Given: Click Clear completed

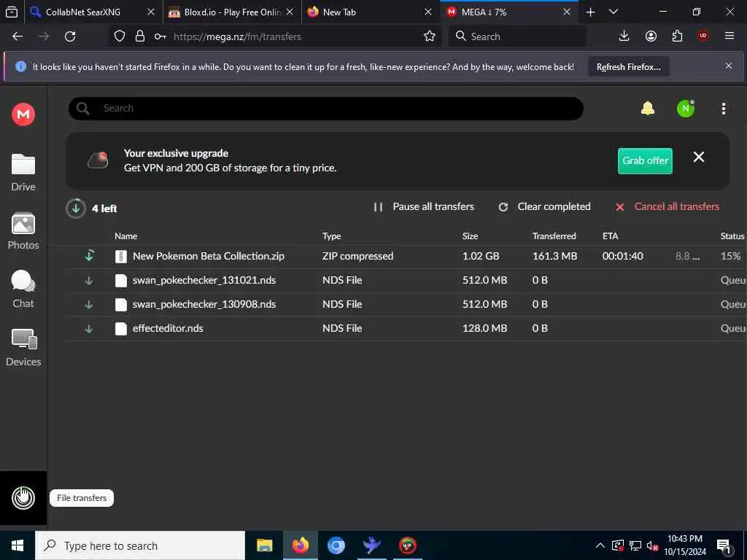Looking at the screenshot, I should pyautogui.click(x=544, y=206).
